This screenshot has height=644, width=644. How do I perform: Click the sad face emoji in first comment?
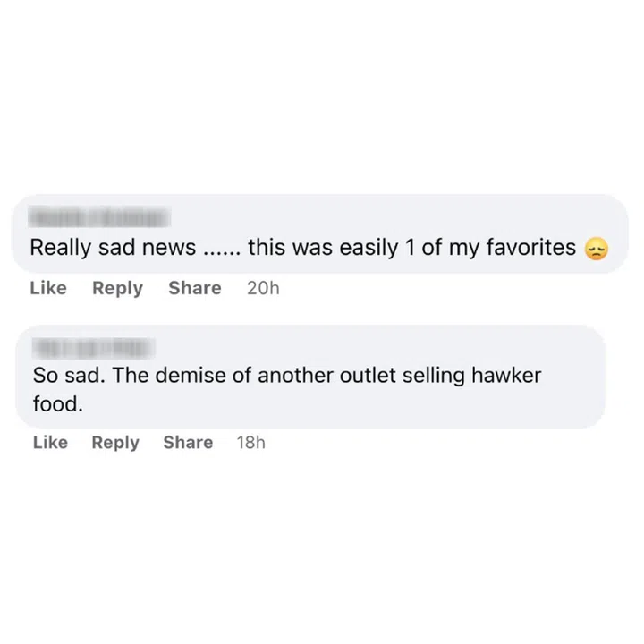pyautogui.click(x=596, y=249)
